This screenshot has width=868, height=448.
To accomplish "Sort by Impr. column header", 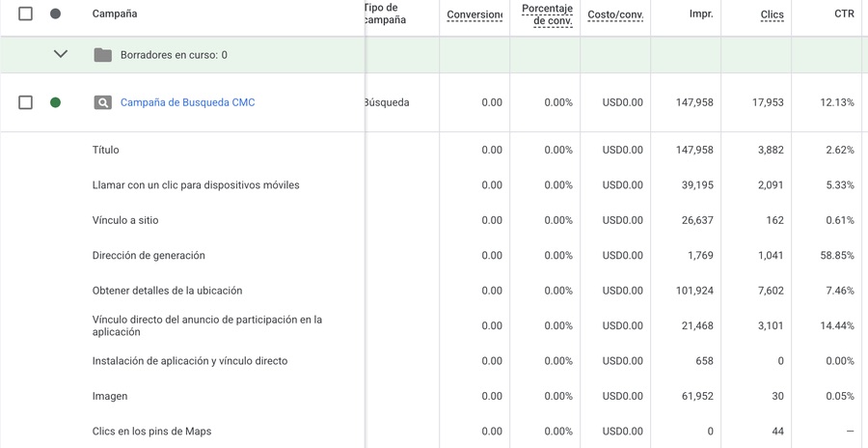I will tap(701, 14).
